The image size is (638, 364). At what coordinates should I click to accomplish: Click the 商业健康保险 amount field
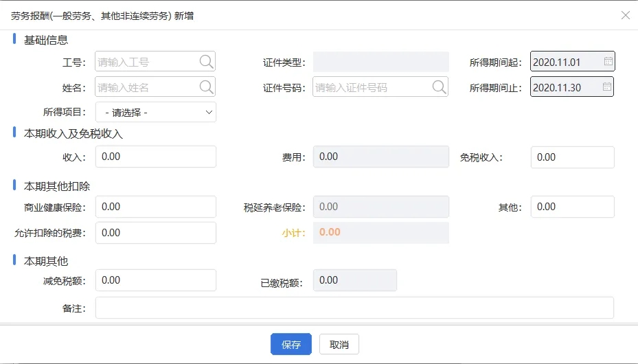156,207
